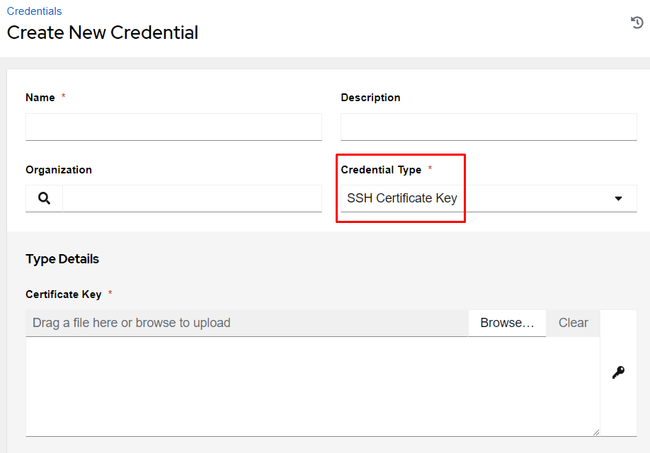Click the Type Details section heading
This screenshot has height=453, width=650.
(62, 259)
